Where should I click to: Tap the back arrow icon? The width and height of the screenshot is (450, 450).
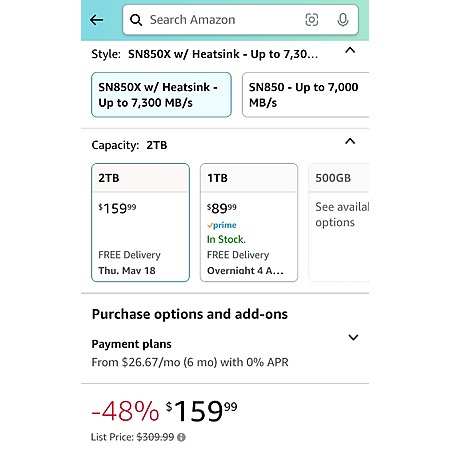[96, 20]
